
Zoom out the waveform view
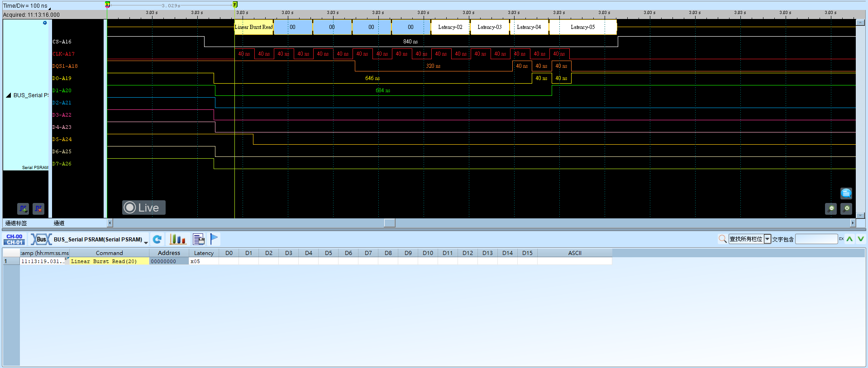(x=831, y=208)
